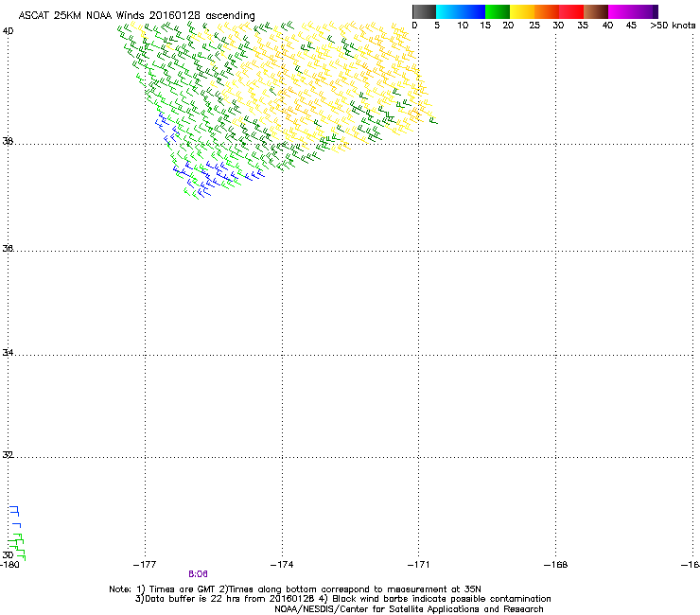
Task: Click the latitude label '36'
Action: (8, 248)
